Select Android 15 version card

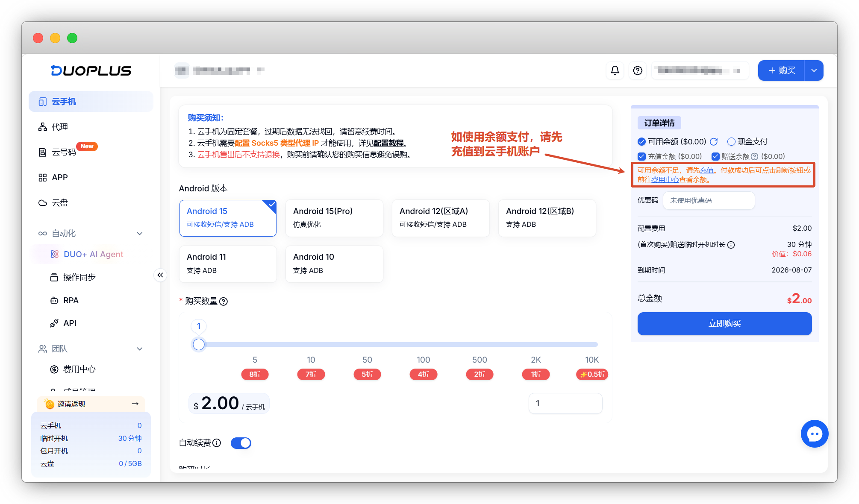tap(228, 218)
